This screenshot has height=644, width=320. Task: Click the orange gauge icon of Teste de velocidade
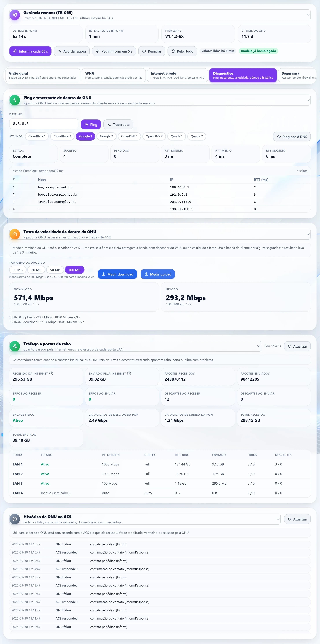coord(15,234)
